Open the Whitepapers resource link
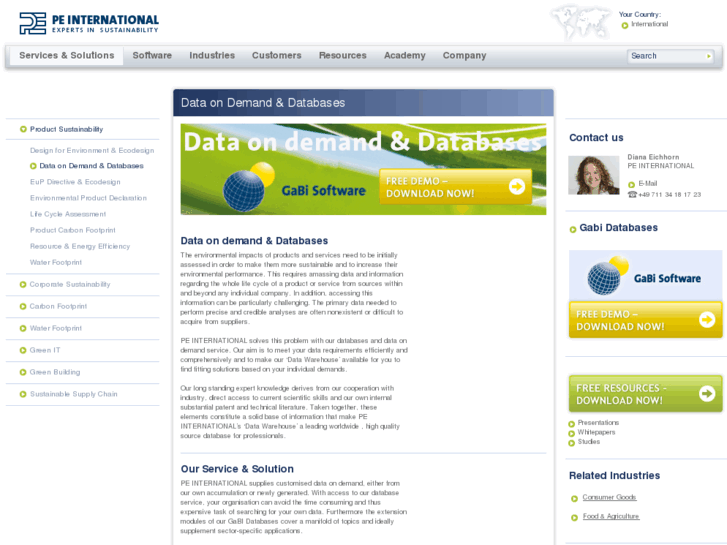This screenshot has width=727, height=545. click(596, 432)
